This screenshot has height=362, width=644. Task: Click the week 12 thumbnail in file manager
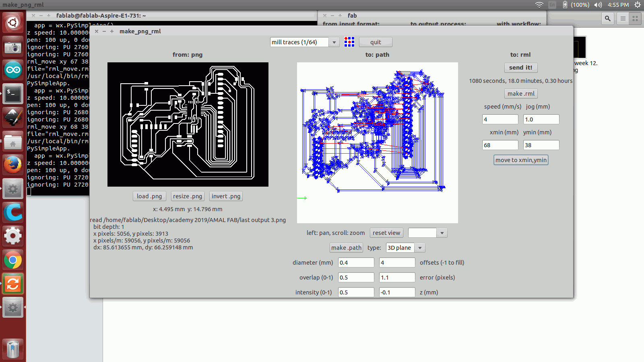coord(580,47)
